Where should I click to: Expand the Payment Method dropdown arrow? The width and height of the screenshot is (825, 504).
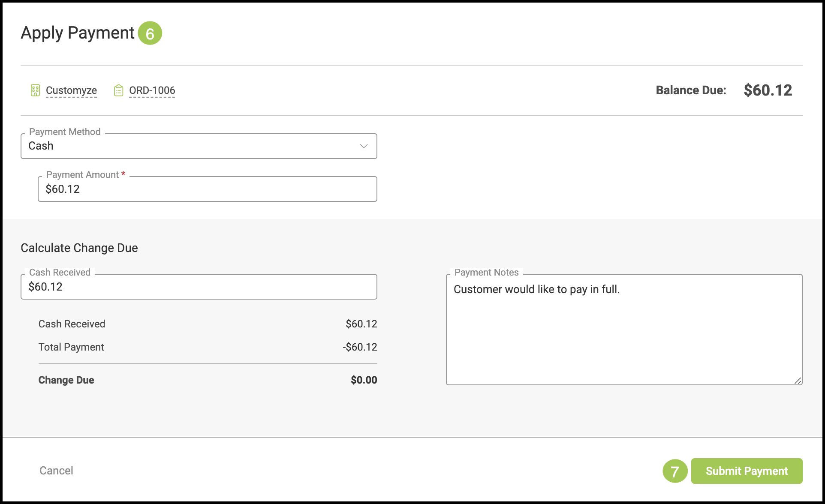pyautogui.click(x=364, y=146)
